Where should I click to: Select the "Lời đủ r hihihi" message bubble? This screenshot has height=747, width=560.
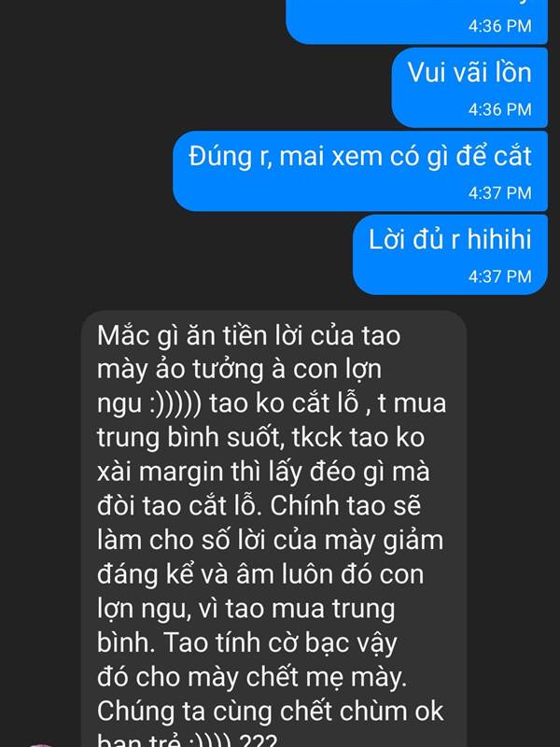pos(450,254)
